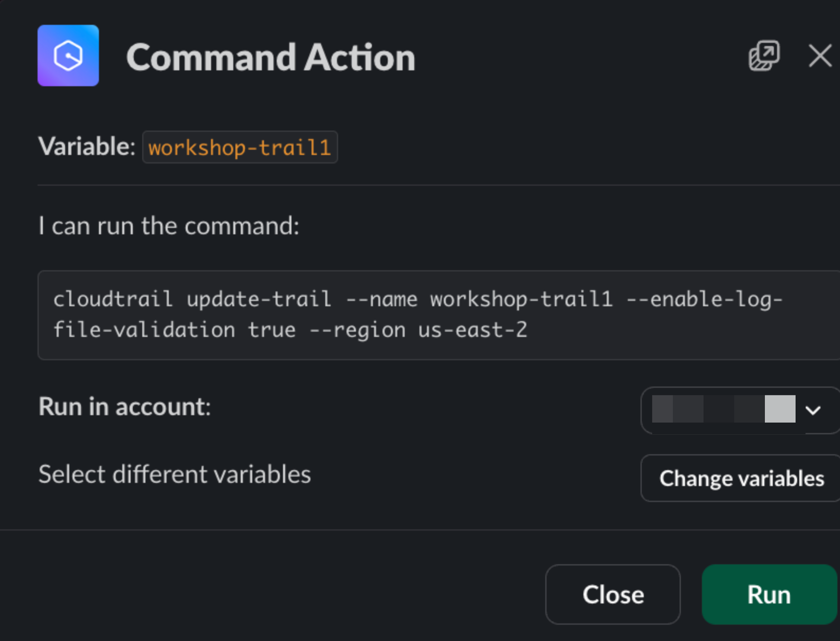840x641 pixels.
Task: Dismiss the dialog with the X icon
Action: [x=820, y=56]
